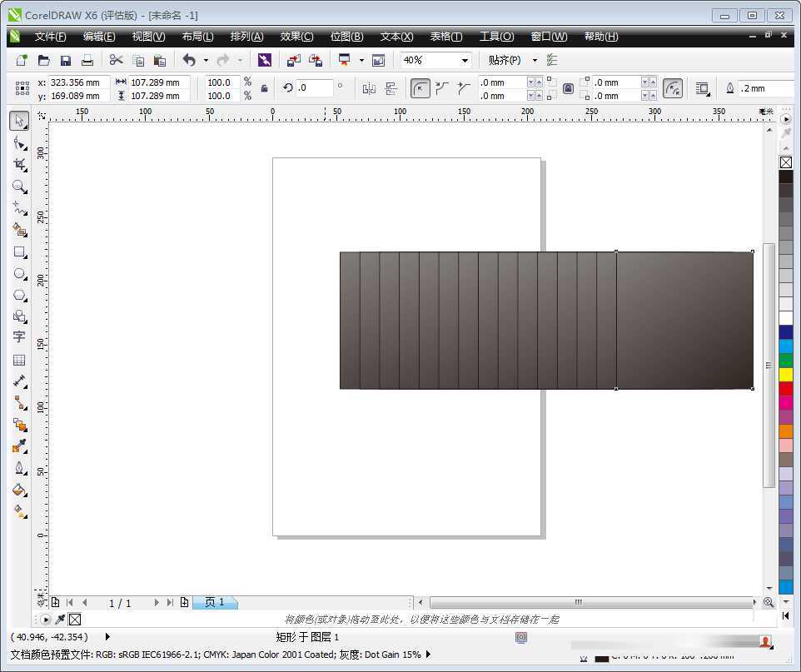This screenshot has width=801, height=672.
Task: Save the current document
Action: point(66,59)
